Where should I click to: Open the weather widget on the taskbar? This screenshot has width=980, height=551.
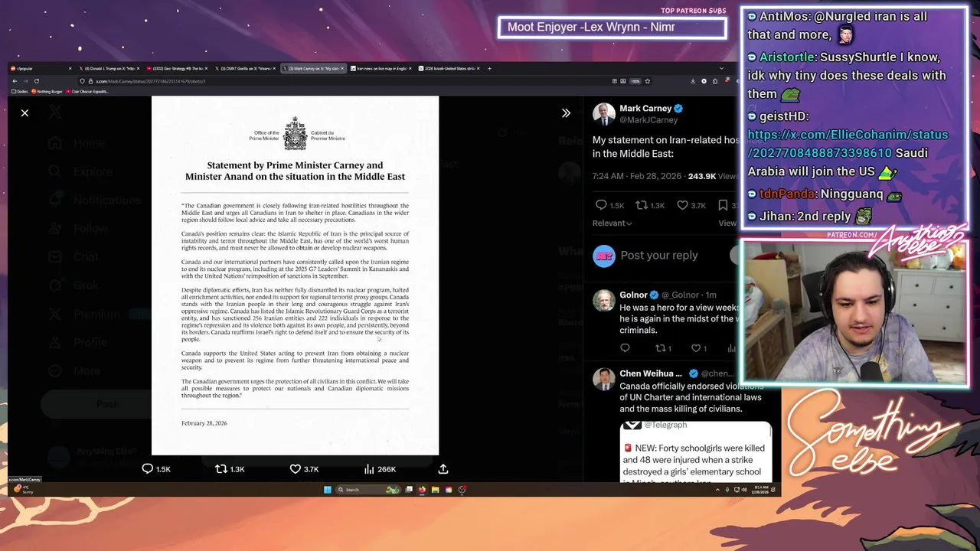(23, 489)
